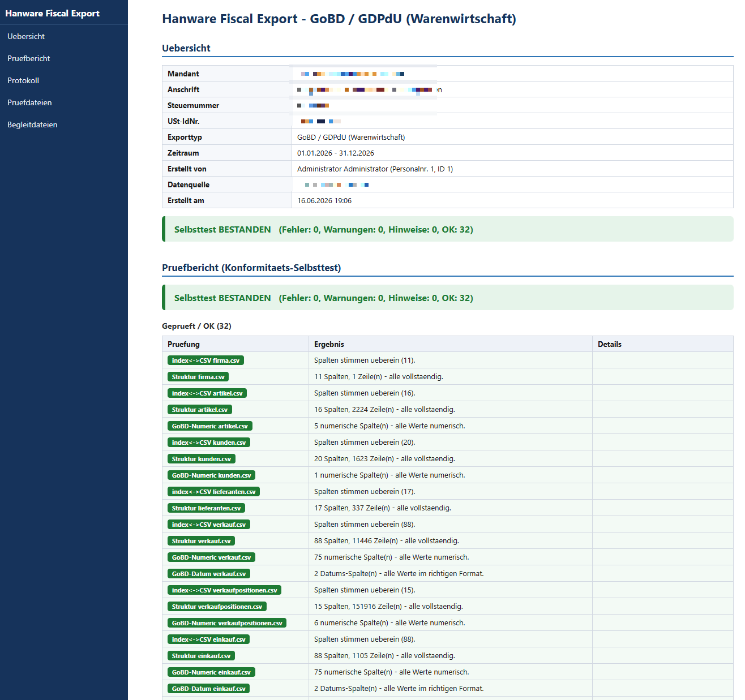Click the Hanware Fiscal Export sidebar title
This screenshot has height=700, width=745.
coord(52,13)
